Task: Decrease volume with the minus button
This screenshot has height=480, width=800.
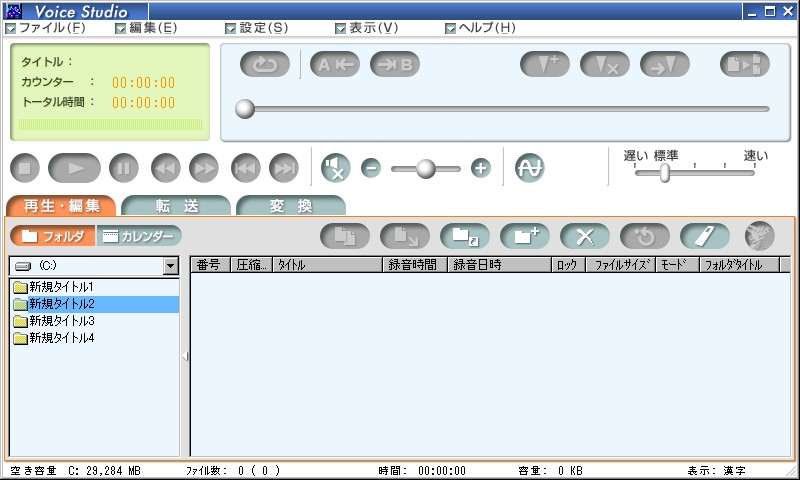Action: tap(371, 168)
